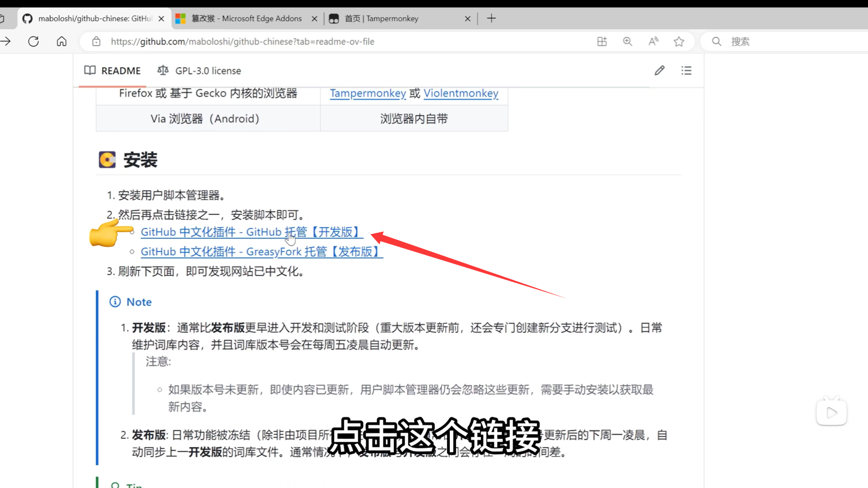Open GreasyFork 托管【发布版】 script link

[x=261, y=252]
